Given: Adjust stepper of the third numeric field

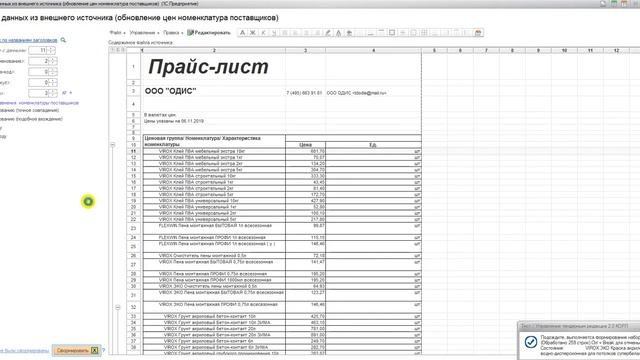Looking at the screenshot, I should 53,71.
